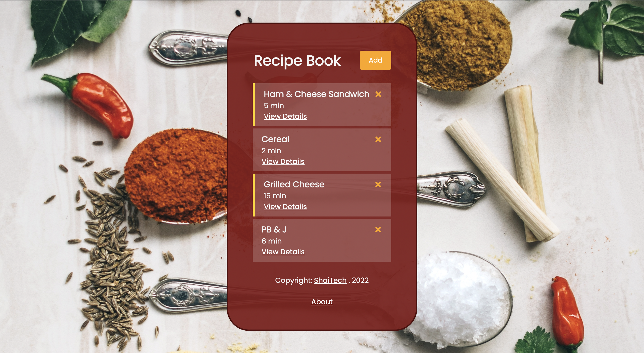This screenshot has height=353, width=644.
Task: Open View Details for PB & J recipe
Action: click(x=283, y=252)
